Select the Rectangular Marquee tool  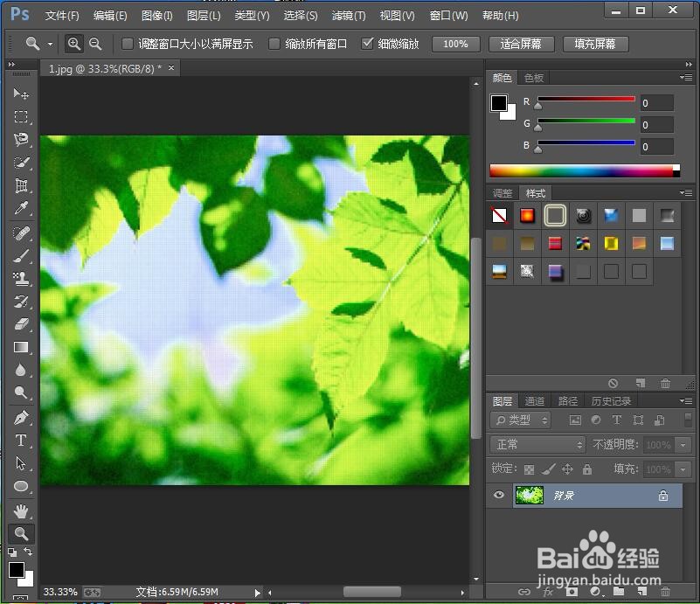click(20, 116)
